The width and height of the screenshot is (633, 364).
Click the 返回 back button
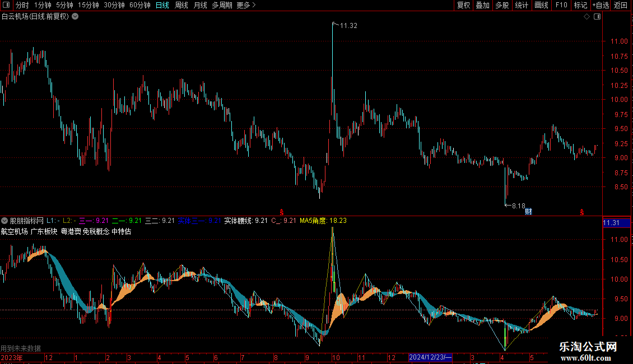click(x=621, y=5)
